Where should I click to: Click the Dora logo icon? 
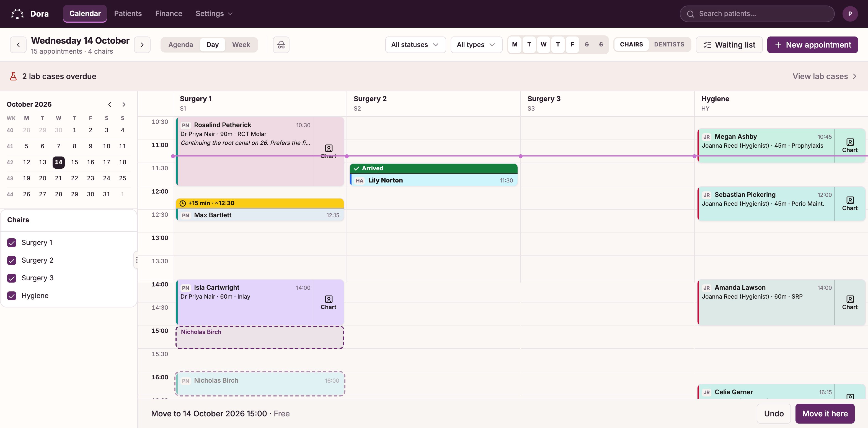[17, 14]
